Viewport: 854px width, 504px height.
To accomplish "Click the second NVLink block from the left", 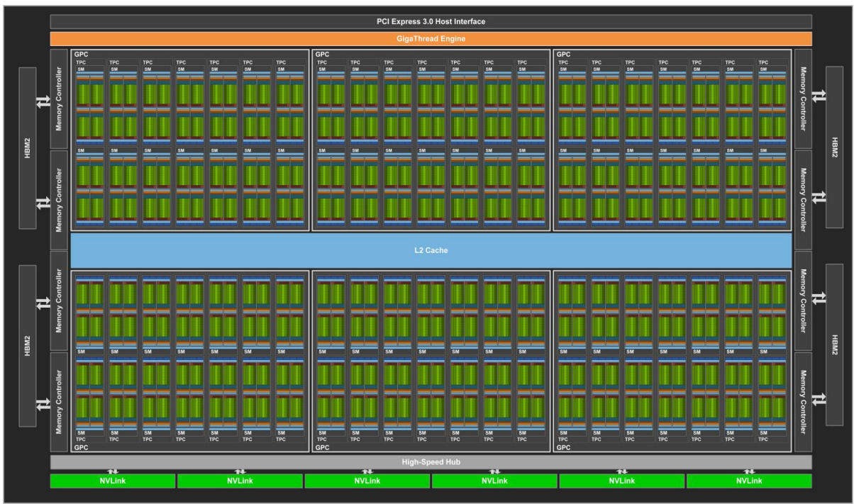I will click(240, 481).
